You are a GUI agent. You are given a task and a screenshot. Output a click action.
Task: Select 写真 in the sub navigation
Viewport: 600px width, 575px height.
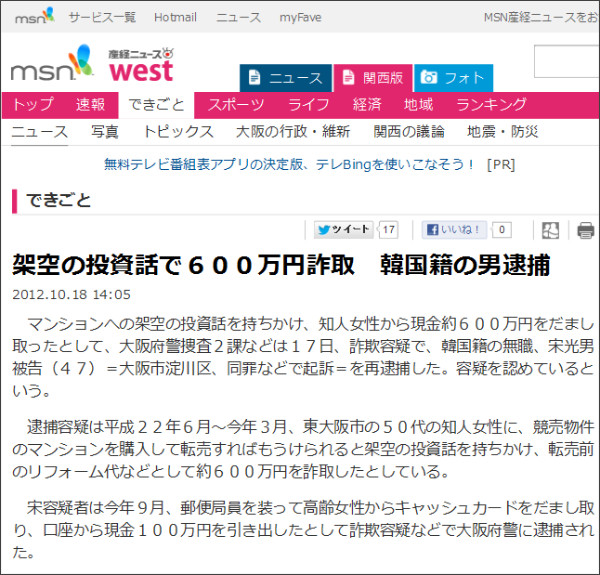point(104,132)
